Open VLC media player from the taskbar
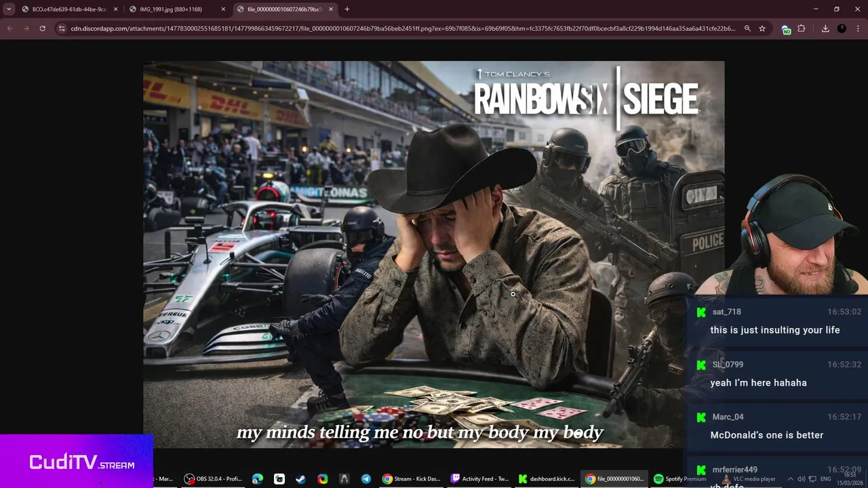Viewport: 868px width, 488px height. coord(749,479)
